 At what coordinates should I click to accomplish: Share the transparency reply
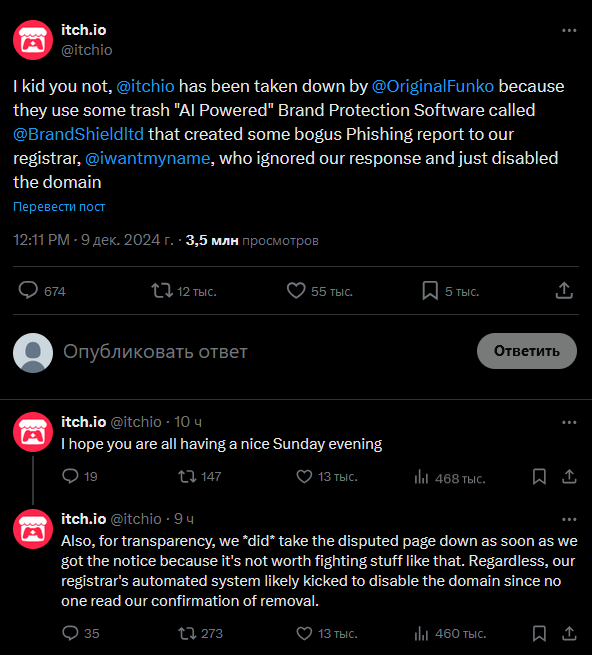[x=569, y=634]
